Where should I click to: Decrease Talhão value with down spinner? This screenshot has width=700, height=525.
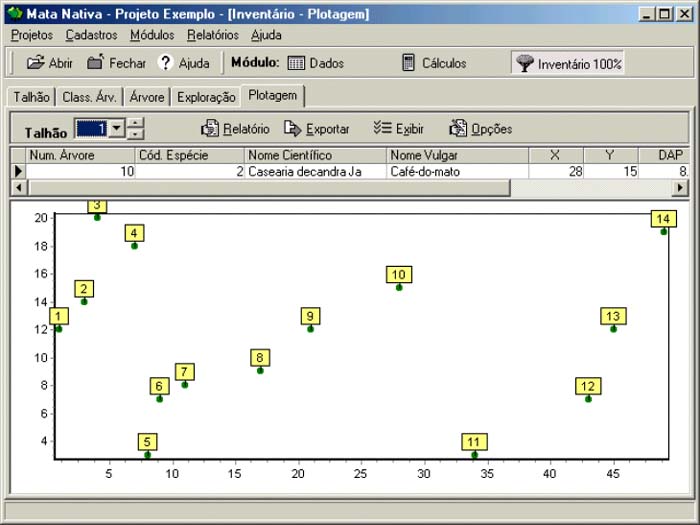coord(136,135)
